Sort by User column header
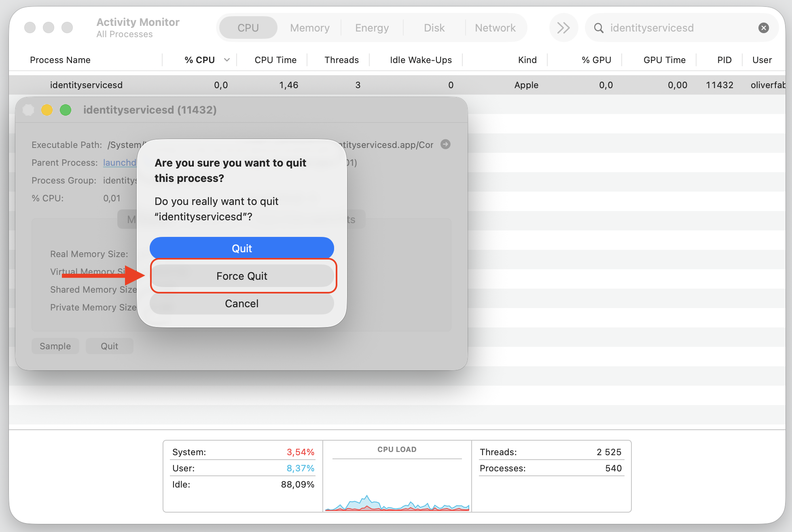 [x=762, y=60]
